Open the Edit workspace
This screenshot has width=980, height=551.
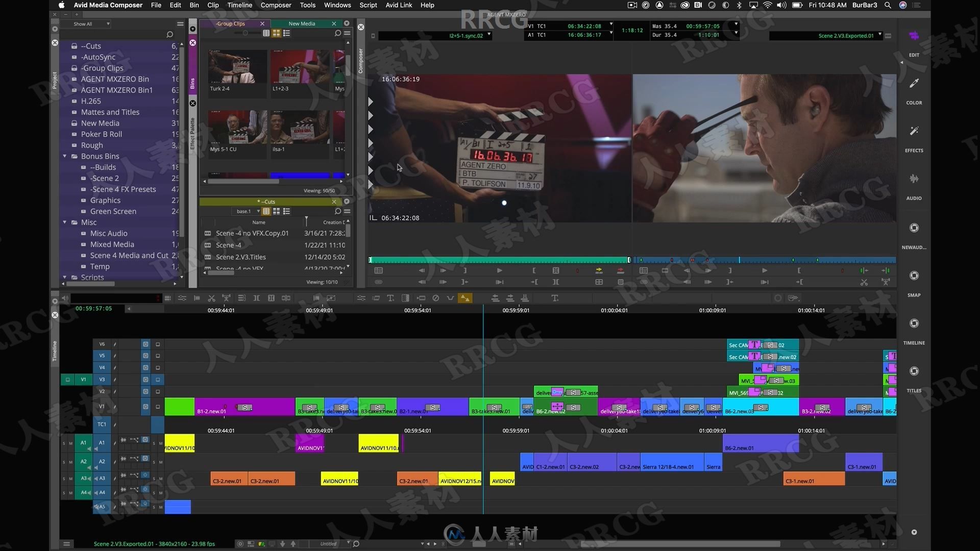914,43
